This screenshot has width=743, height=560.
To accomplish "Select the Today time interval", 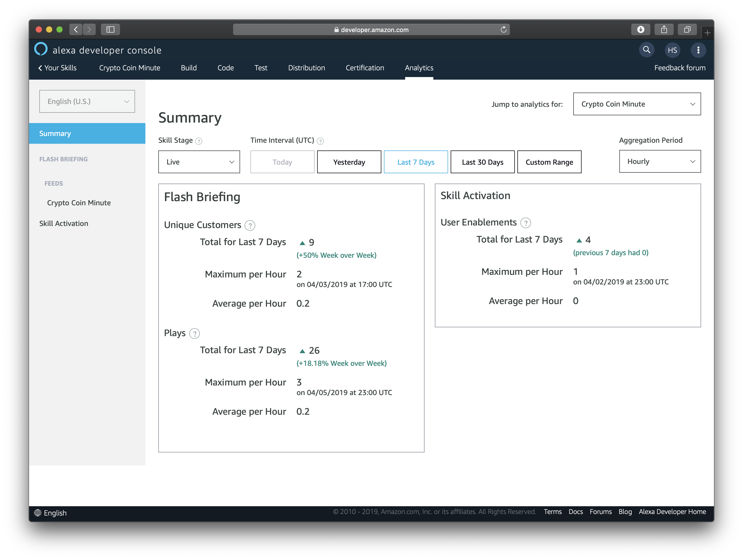I will (x=282, y=162).
